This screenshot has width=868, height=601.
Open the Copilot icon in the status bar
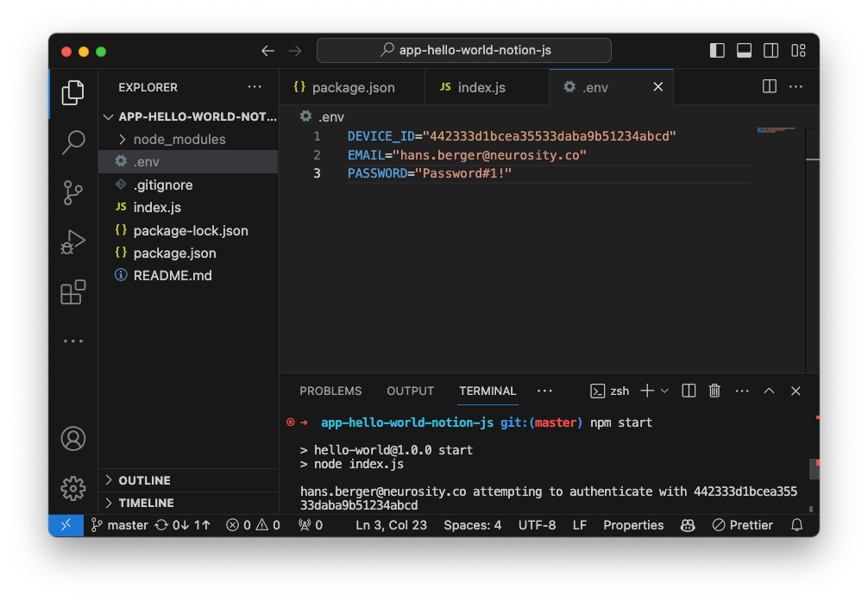click(687, 525)
